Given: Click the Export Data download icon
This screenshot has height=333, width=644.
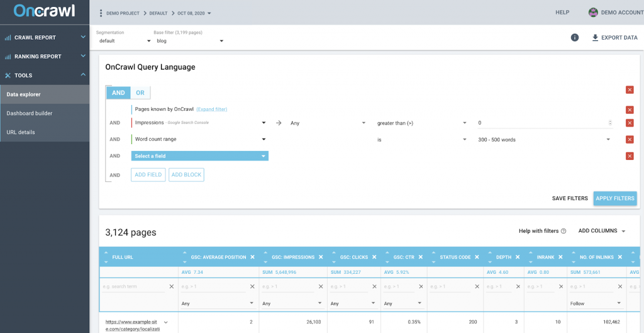Looking at the screenshot, I should click(595, 38).
